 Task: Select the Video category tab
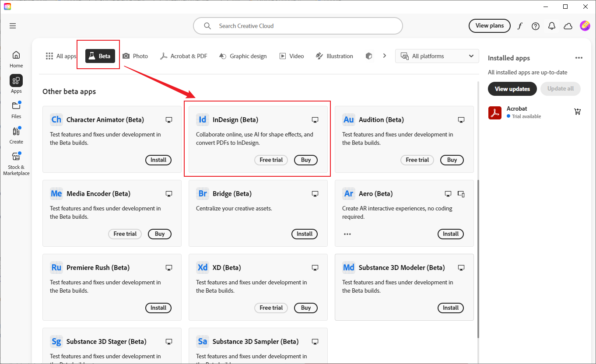tap(291, 56)
